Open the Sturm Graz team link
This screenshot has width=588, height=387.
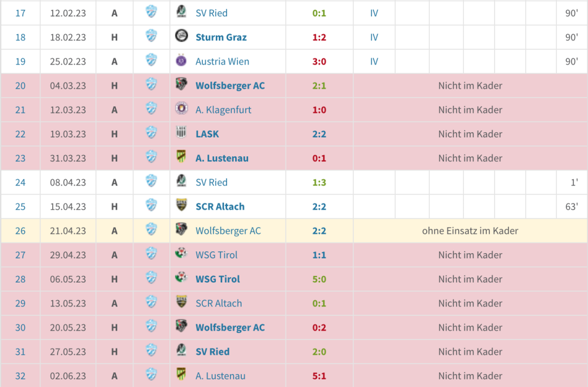pyautogui.click(x=221, y=37)
